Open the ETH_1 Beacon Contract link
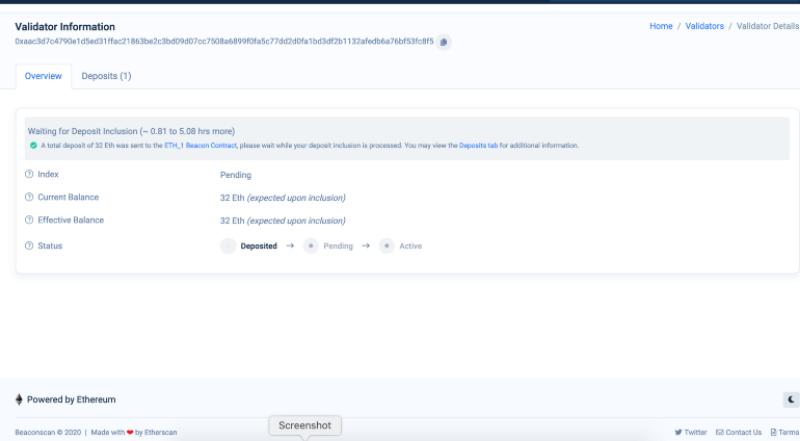Image resolution: width=800 pixels, height=441 pixels. click(x=200, y=146)
